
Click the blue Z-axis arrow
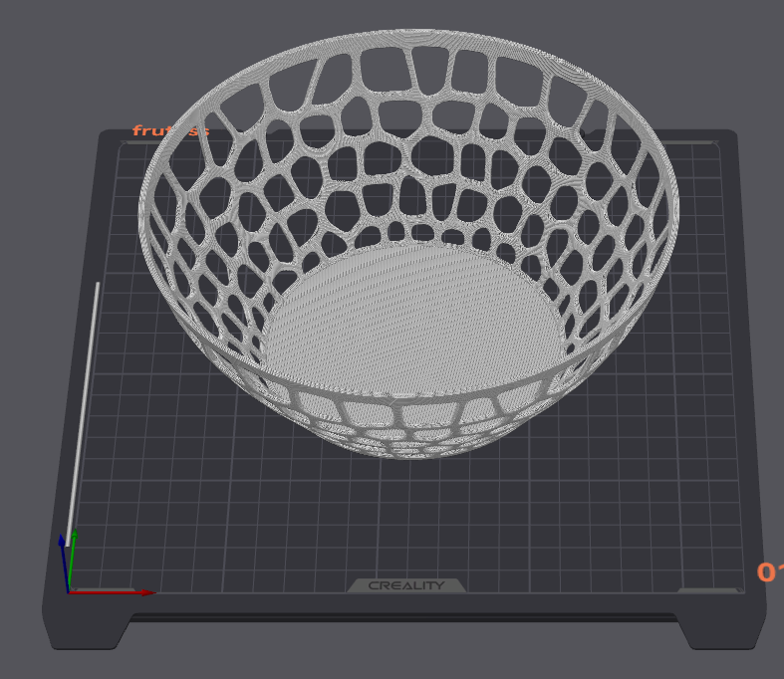[64, 563]
